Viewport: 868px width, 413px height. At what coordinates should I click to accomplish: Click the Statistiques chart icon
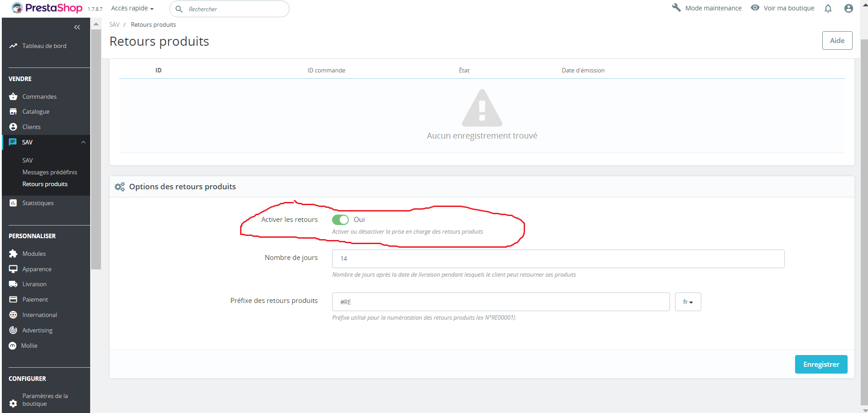point(13,203)
